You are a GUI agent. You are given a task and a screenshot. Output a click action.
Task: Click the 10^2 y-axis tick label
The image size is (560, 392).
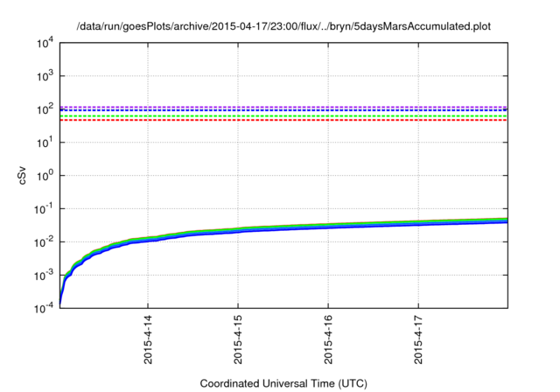(x=45, y=109)
